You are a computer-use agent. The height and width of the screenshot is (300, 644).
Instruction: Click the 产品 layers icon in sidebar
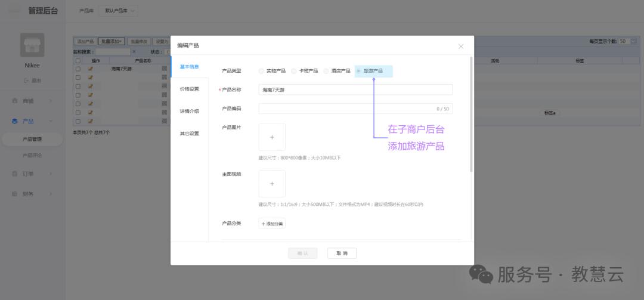coord(15,121)
